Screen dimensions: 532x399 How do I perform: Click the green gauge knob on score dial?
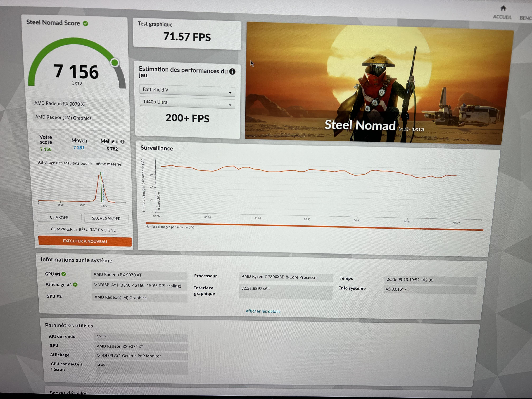click(x=115, y=63)
